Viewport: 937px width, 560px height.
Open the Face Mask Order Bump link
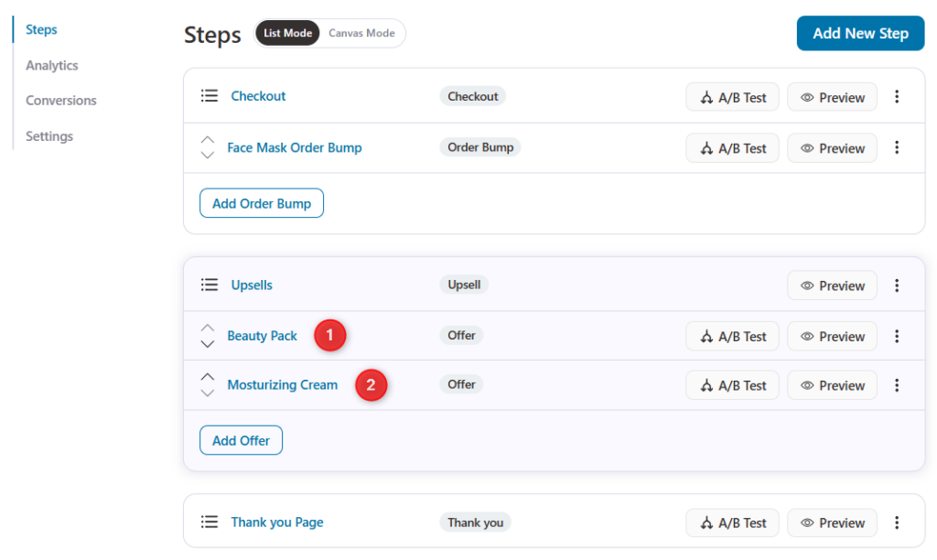(x=295, y=147)
